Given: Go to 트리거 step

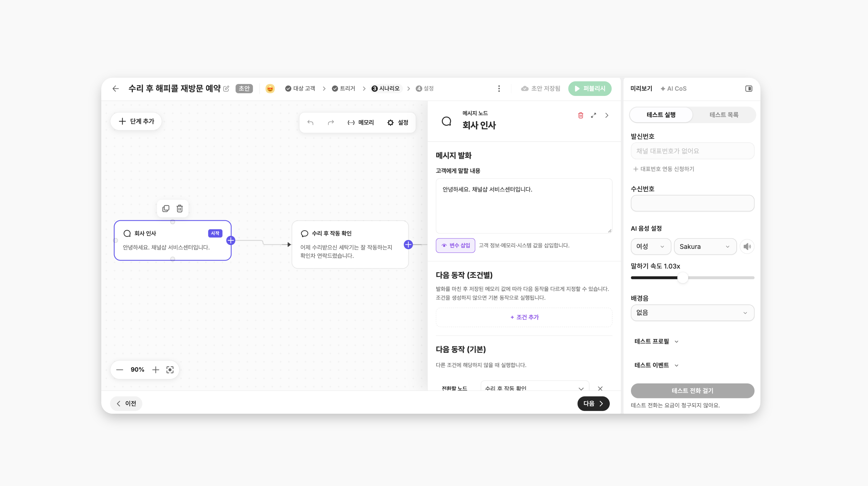Looking at the screenshot, I should (343, 89).
